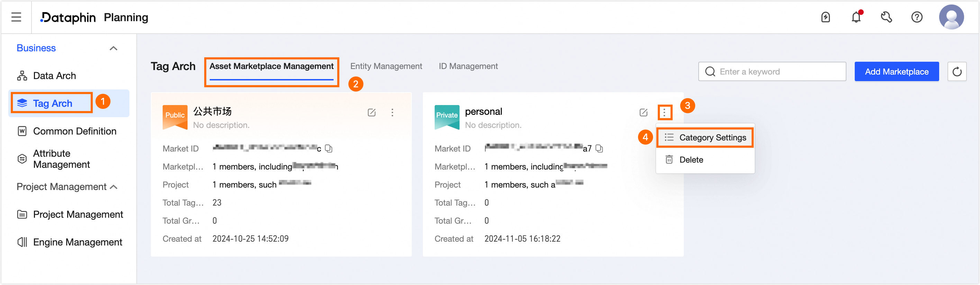Viewport: 980px width, 285px height.
Task: Click the notification bell icon
Action: click(856, 17)
